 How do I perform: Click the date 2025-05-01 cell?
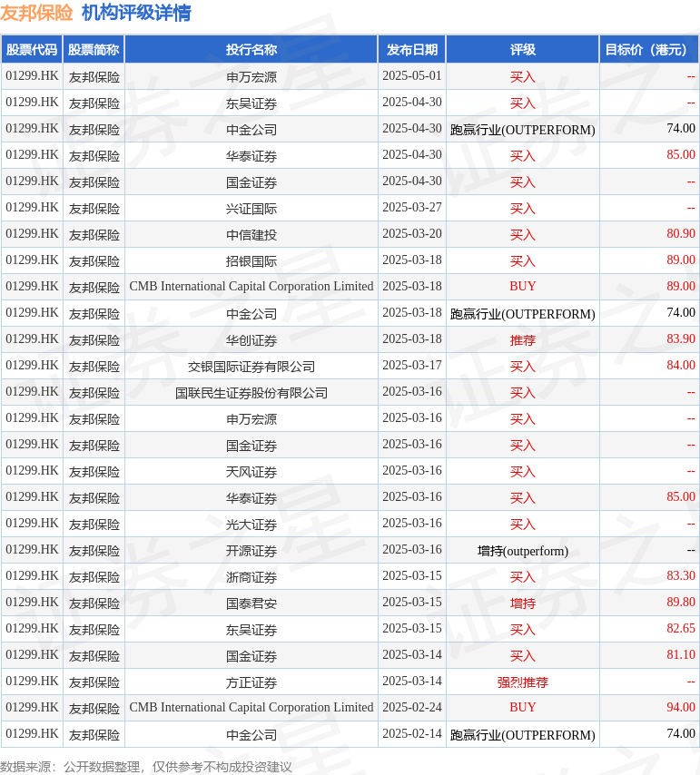(412, 76)
